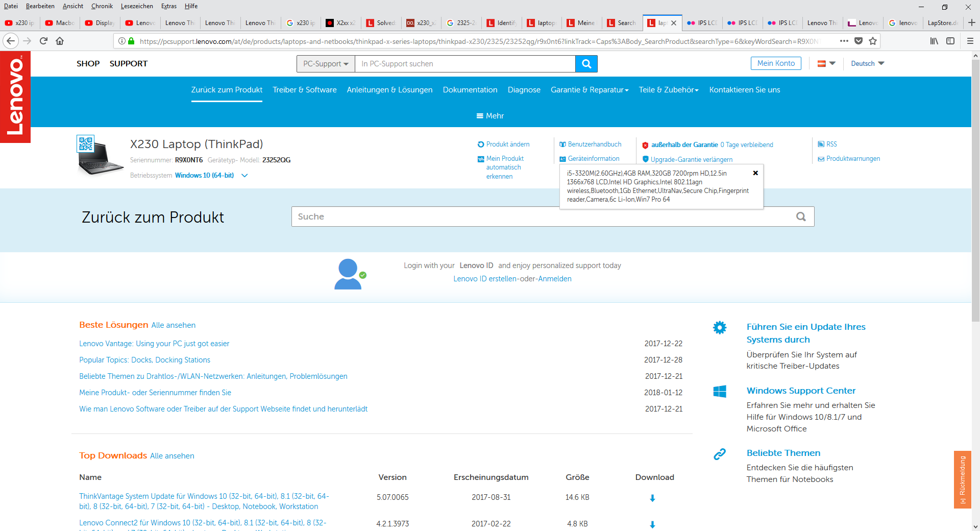Select the Dokumentation tab
Viewport: 980px width, 531px height.
click(470, 90)
